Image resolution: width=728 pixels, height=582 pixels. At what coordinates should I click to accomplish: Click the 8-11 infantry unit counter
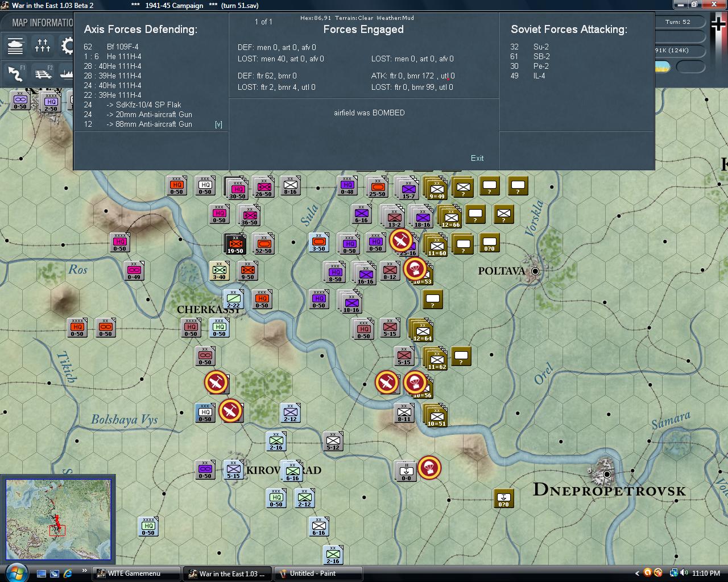(x=404, y=413)
